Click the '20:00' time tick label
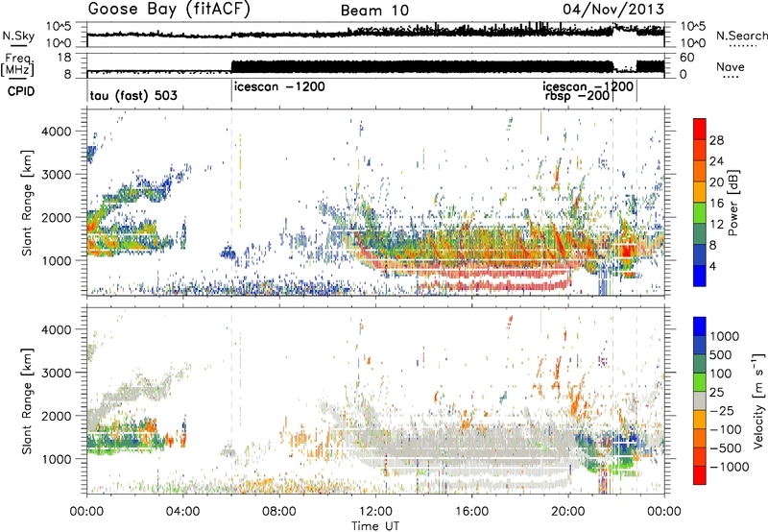Image resolution: width=768 pixels, height=532 pixels. point(568,512)
